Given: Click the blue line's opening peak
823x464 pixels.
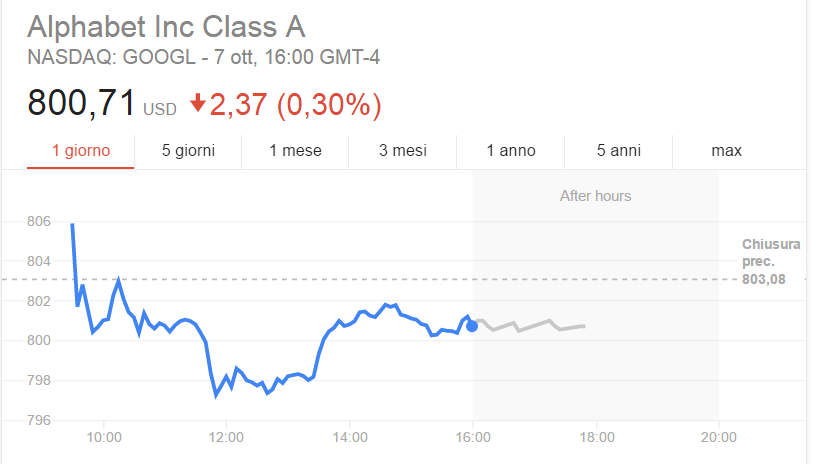Looking at the screenshot, I should [x=72, y=225].
